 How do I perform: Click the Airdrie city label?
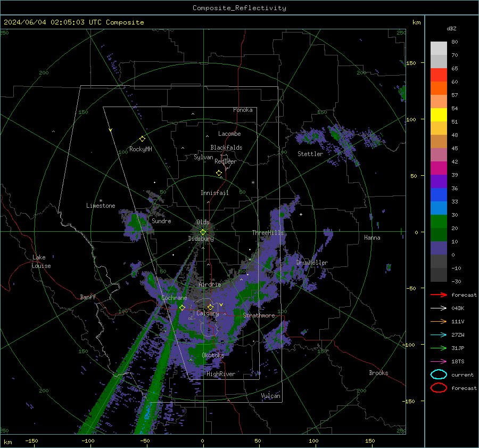click(210, 284)
